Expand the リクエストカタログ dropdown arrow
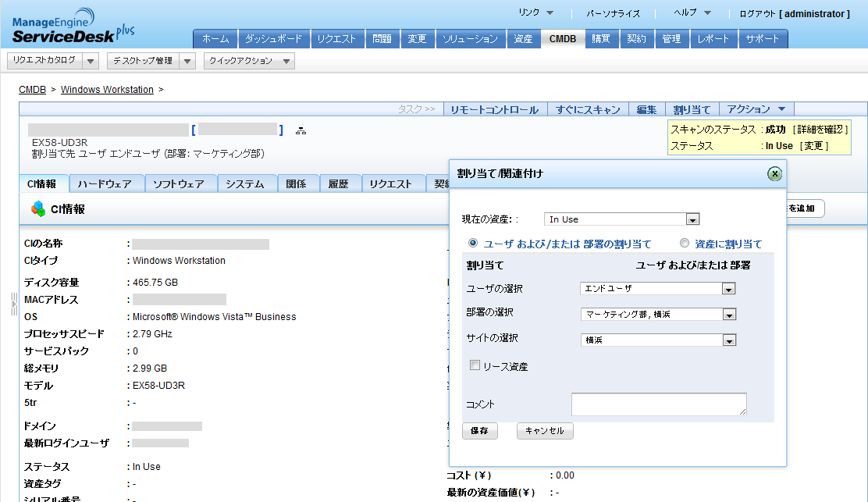Screen dimensions: 868x502 [91, 61]
